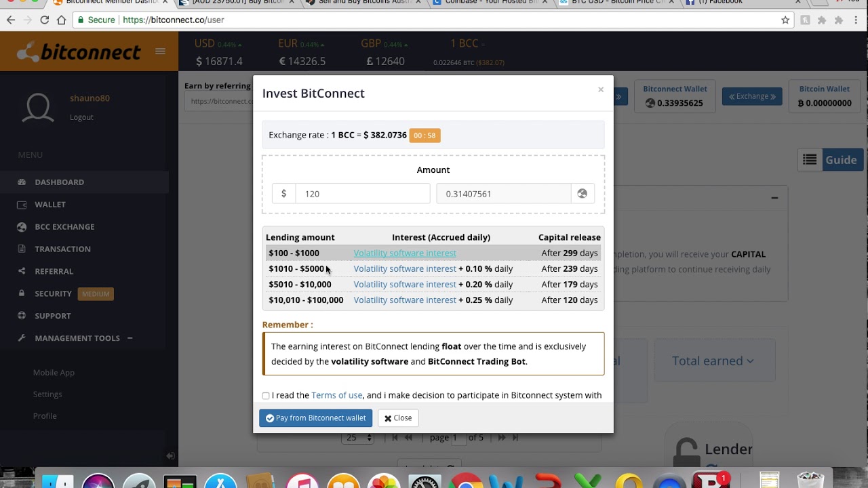Click Chrome home button
The width and height of the screenshot is (868, 488).
(61, 20)
